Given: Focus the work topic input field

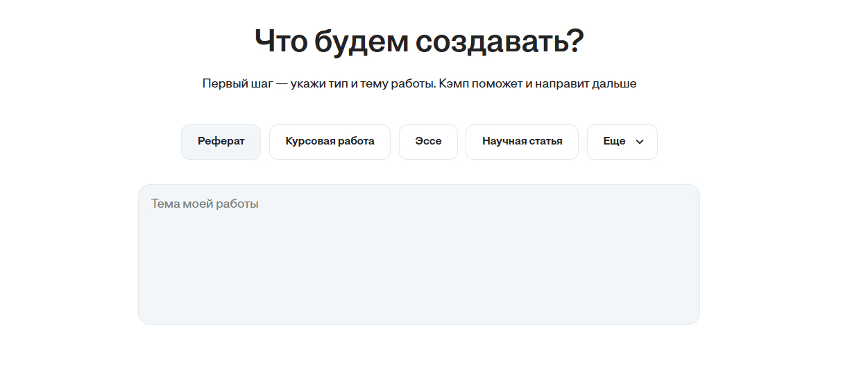Looking at the screenshot, I should click(418, 254).
